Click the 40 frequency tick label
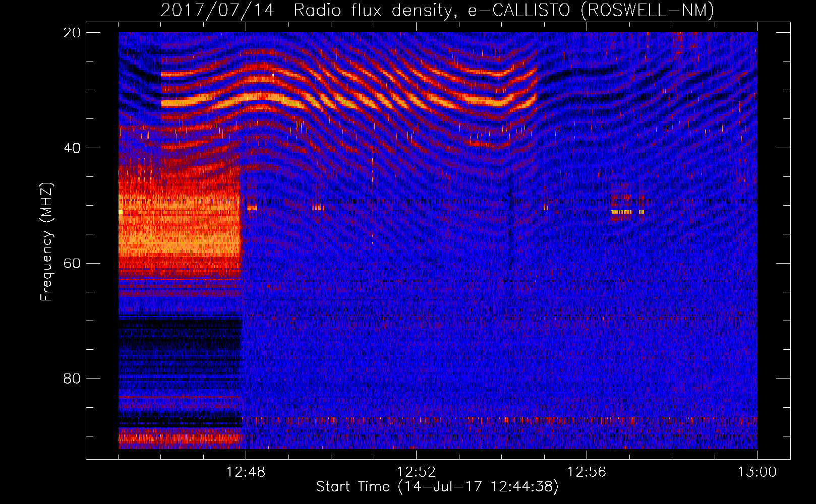This screenshot has width=816, height=504. [72, 148]
